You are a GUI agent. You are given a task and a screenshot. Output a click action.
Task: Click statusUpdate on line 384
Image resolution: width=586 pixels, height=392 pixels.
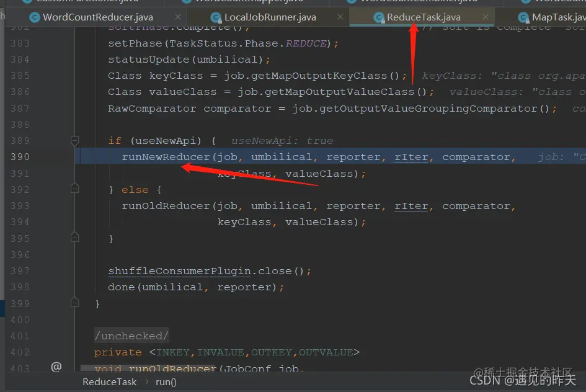tap(149, 60)
